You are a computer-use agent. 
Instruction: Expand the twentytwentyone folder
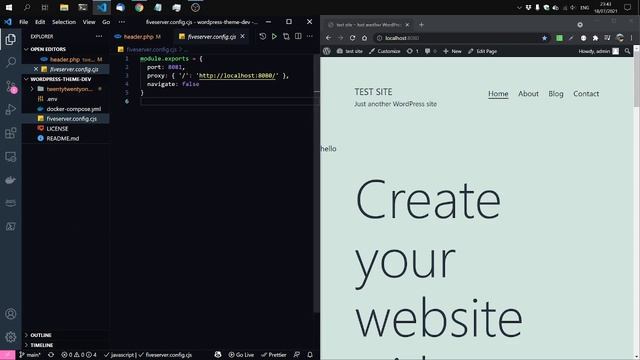coord(69,89)
